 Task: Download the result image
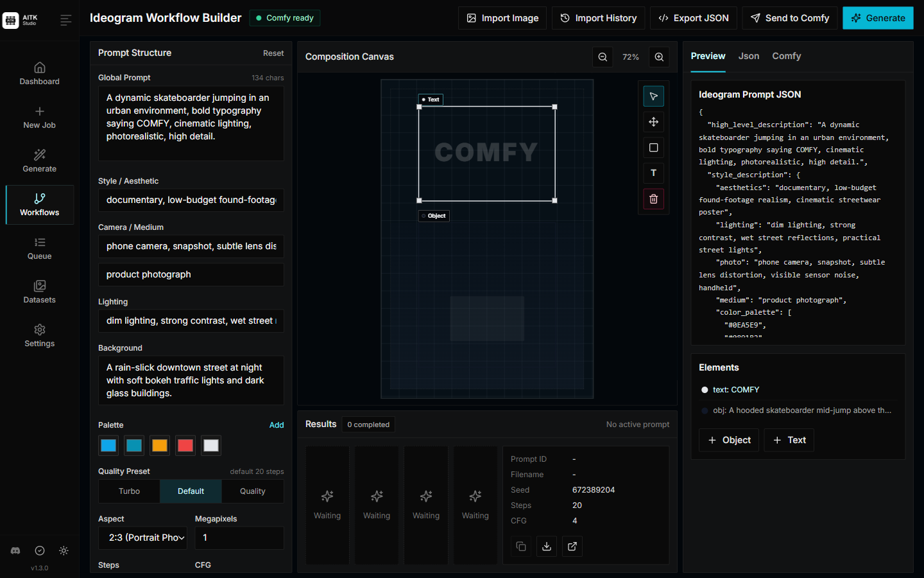pos(547,547)
